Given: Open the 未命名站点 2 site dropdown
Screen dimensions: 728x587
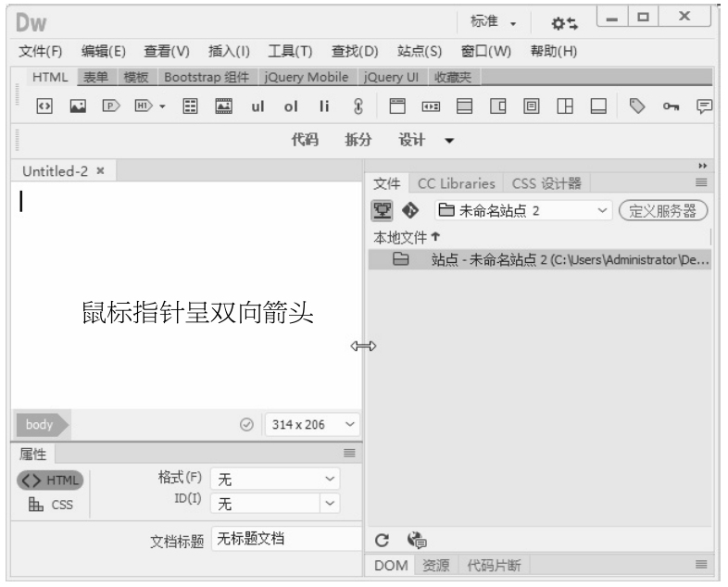Looking at the screenshot, I should pyautogui.click(x=521, y=210).
